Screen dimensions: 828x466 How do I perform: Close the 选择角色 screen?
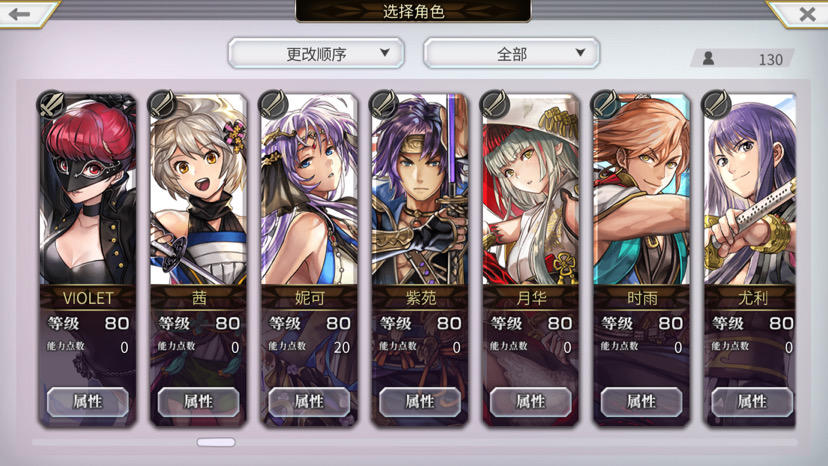coord(807,14)
